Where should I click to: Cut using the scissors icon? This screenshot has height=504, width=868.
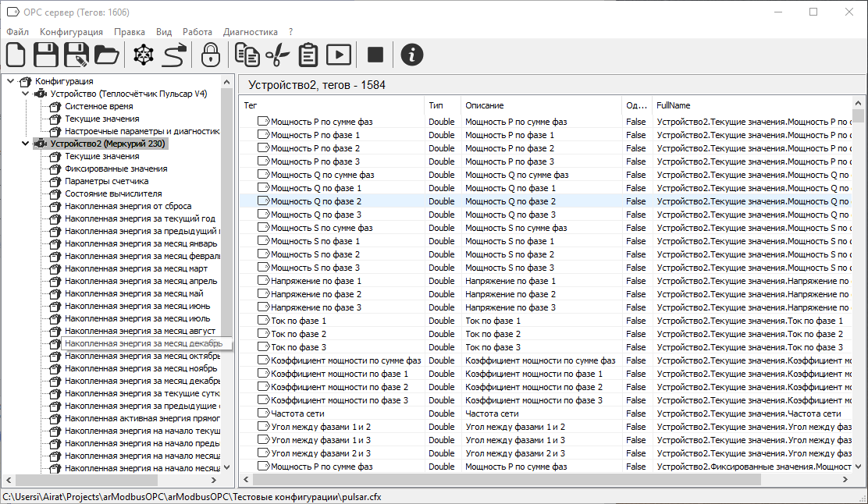coord(277,55)
